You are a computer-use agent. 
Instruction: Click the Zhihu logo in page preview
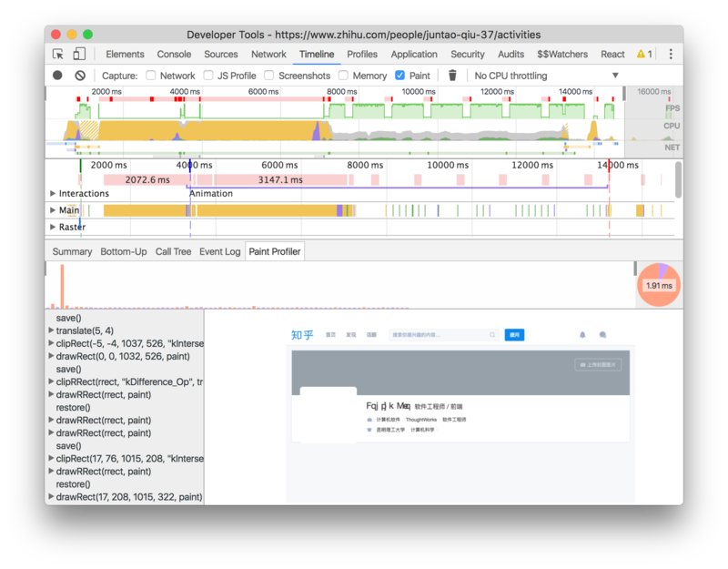pyautogui.click(x=302, y=335)
